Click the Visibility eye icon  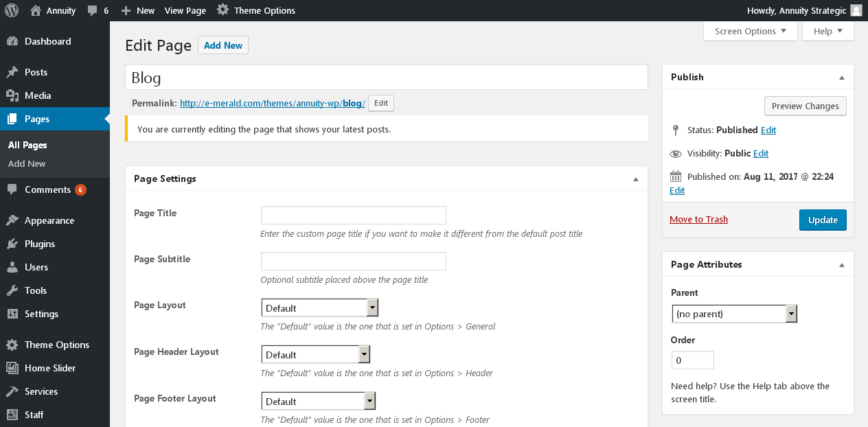(x=676, y=154)
